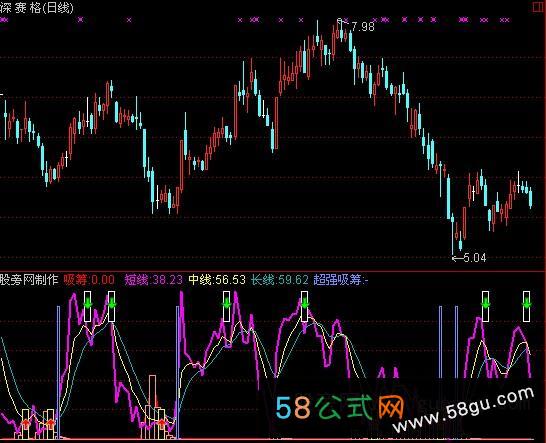The height and width of the screenshot is (443, 546).
Task: Click the 中线:56.53 indicator value
Action: 217,279
